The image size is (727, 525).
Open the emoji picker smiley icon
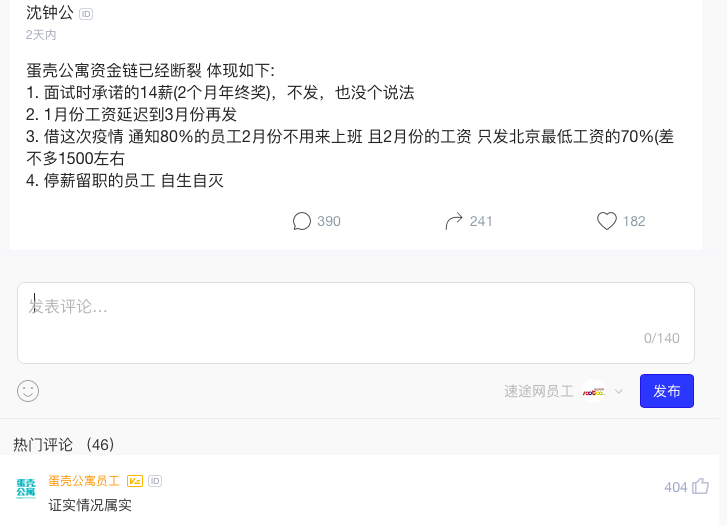point(28,391)
